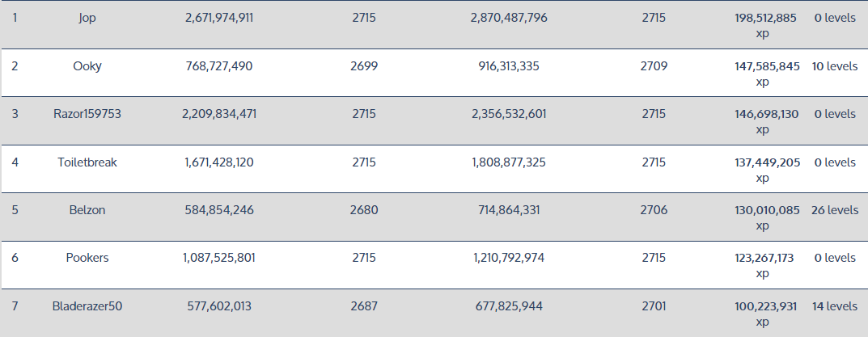868x337 pixels.
Task: Click Ooky's 10 levels gained cell
Action: [x=834, y=66]
